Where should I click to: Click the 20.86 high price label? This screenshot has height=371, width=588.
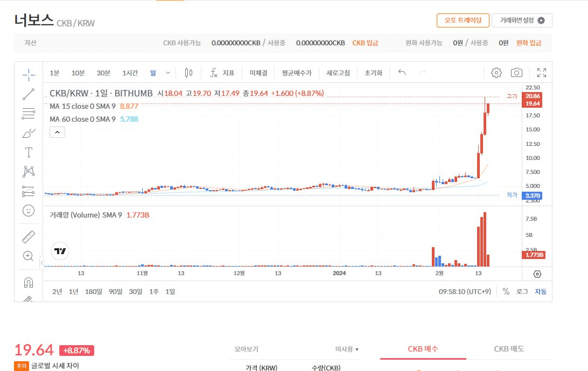532,96
